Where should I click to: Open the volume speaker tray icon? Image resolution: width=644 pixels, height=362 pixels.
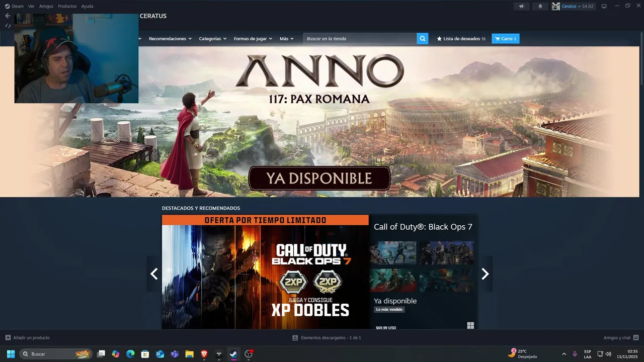608,354
